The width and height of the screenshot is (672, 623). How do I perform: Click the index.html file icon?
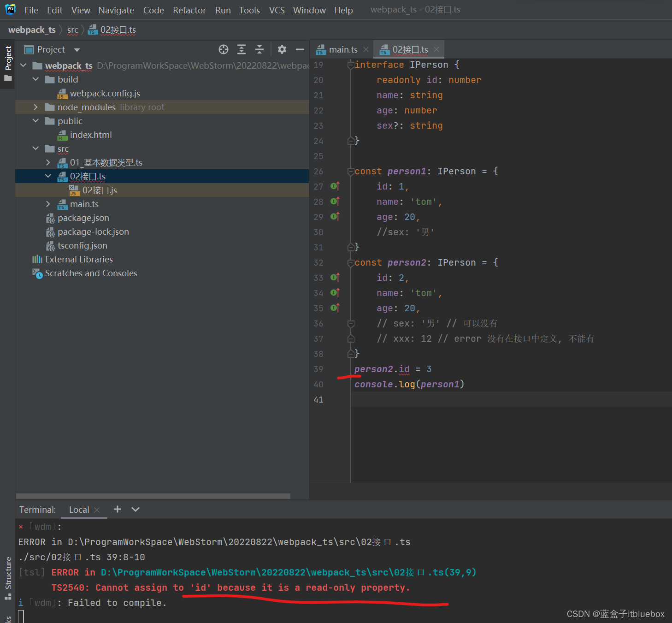click(x=62, y=135)
